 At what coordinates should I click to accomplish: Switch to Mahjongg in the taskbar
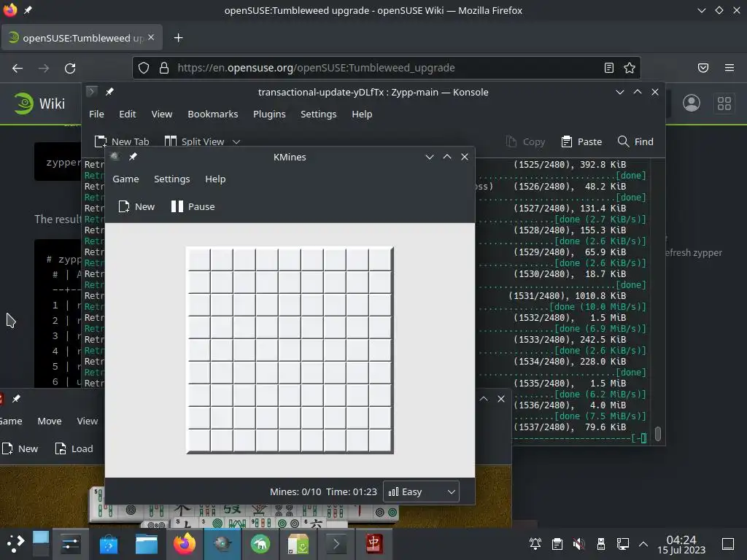(374, 544)
